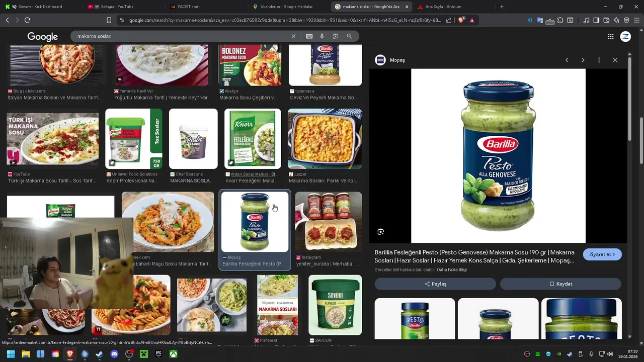Click the Google logo

pos(42,37)
